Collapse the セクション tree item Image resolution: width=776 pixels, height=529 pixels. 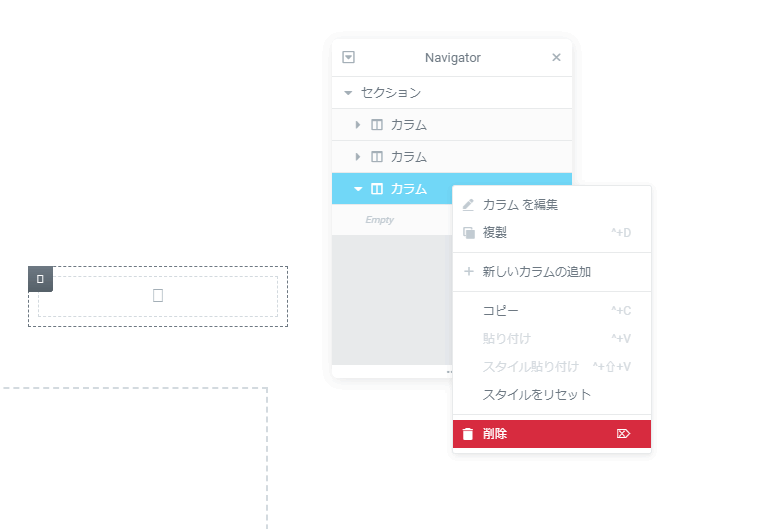[348, 93]
